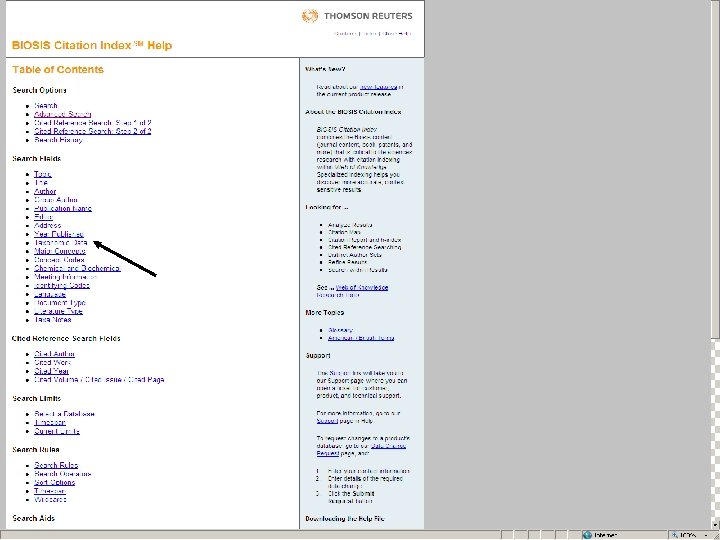Open Timespan under Search Rules
The width and height of the screenshot is (720, 540).
pyautogui.click(x=50, y=491)
